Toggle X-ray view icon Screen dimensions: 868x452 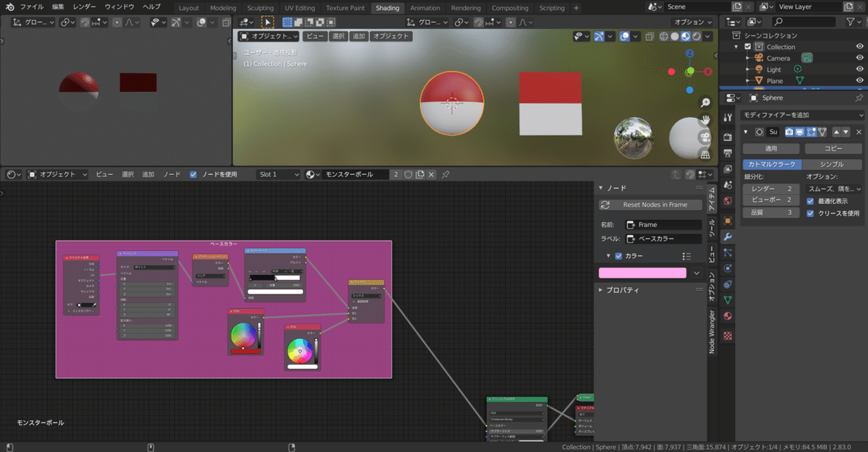[x=650, y=36]
